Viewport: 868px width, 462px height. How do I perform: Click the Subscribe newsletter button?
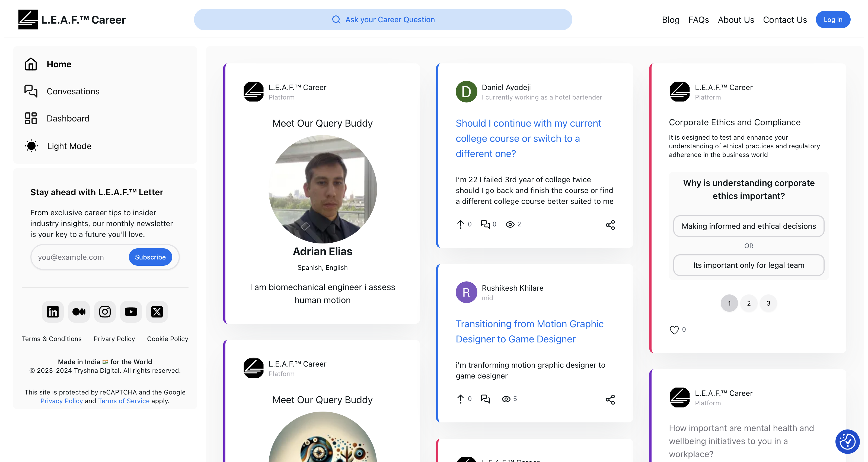(x=150, y=257)
